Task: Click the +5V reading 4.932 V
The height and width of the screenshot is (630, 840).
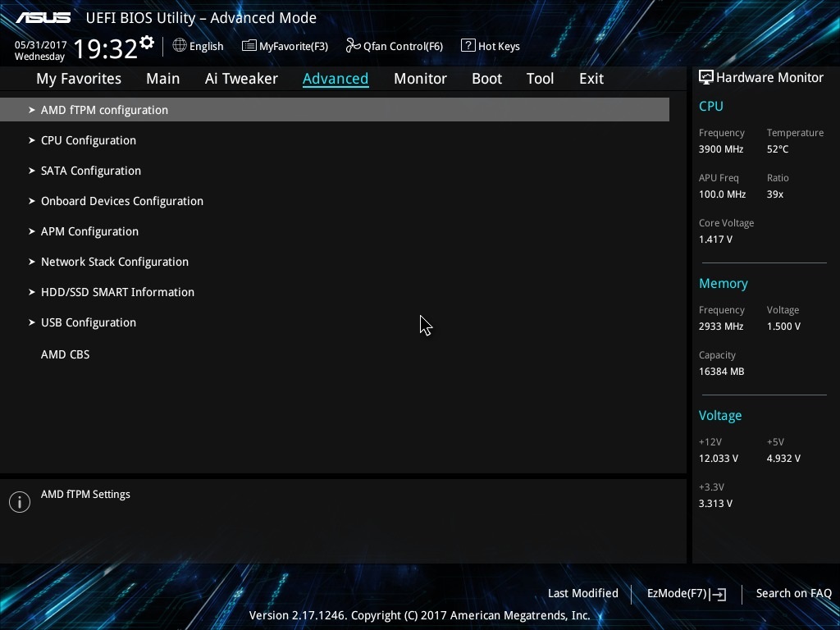Action: click(783, 459)
